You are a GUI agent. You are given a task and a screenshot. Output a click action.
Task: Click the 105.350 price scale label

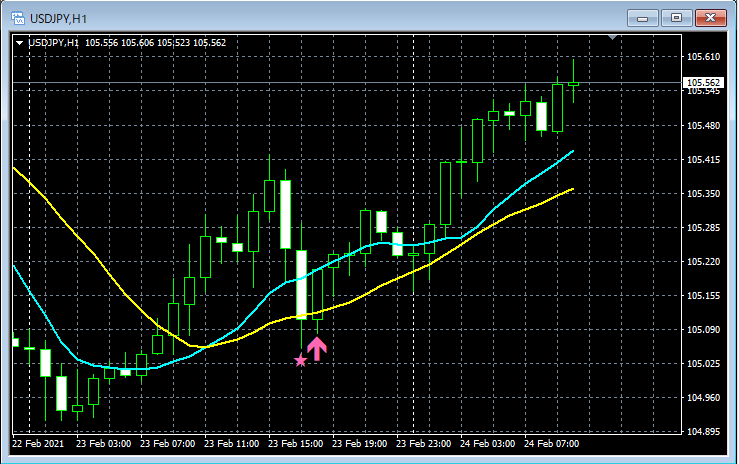click(704, 194)
